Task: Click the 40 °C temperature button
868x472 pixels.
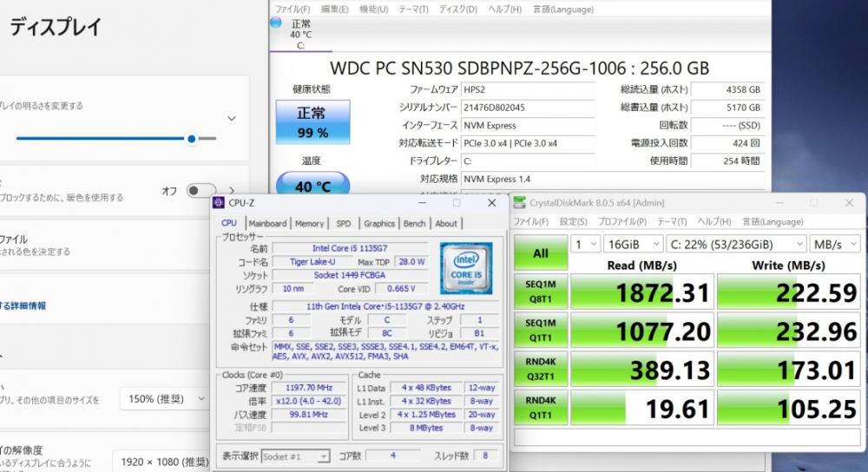Action: 312,184
